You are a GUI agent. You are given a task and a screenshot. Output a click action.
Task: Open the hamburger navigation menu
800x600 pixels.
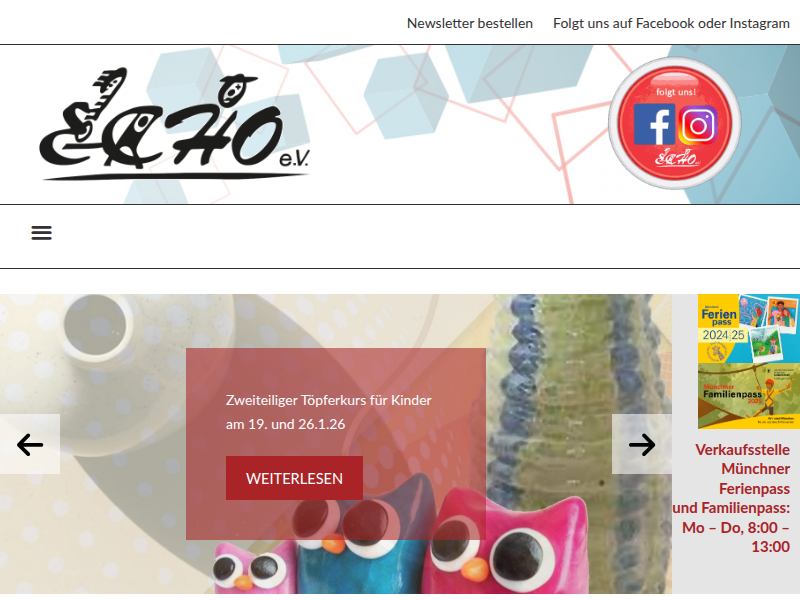point(41,233)
